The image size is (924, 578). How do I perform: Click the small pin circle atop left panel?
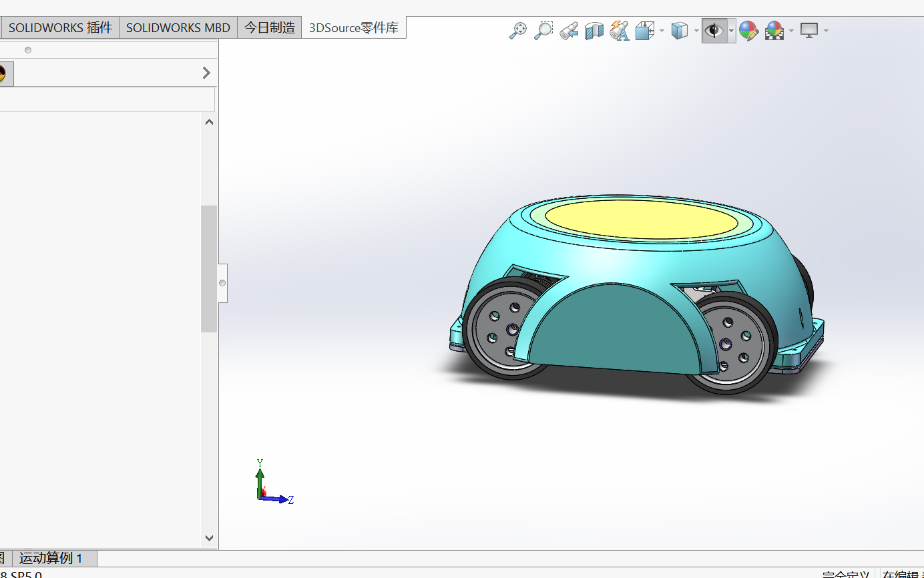[x=28, y=50]
